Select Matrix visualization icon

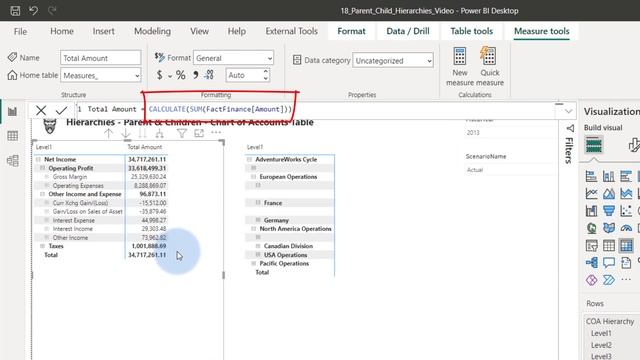coord(626,245)
